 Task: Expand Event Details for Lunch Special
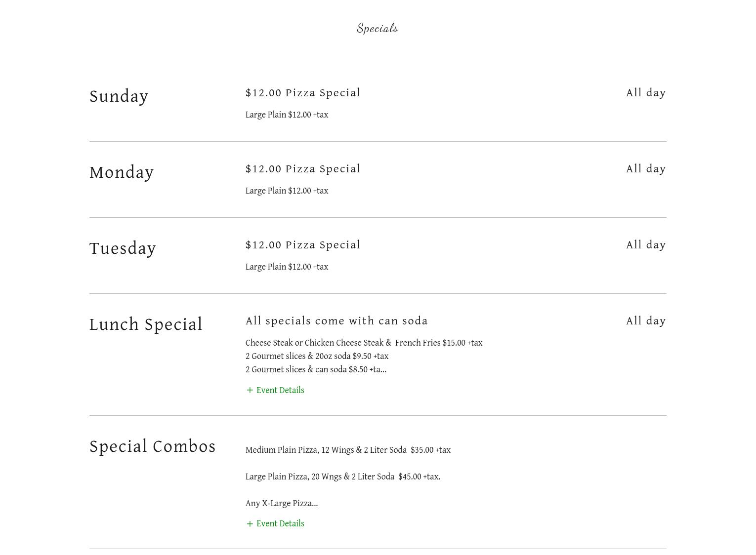280,390
